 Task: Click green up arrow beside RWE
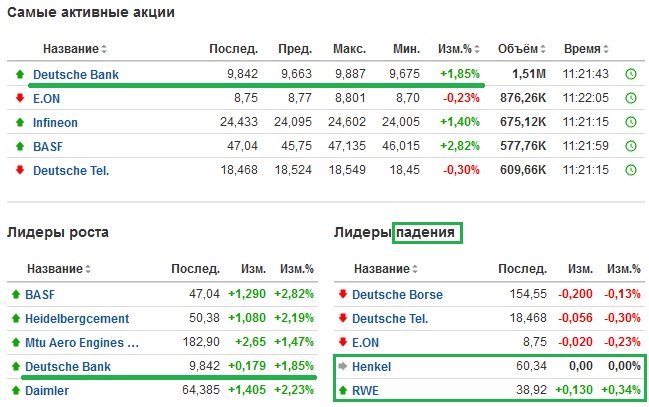343,390
